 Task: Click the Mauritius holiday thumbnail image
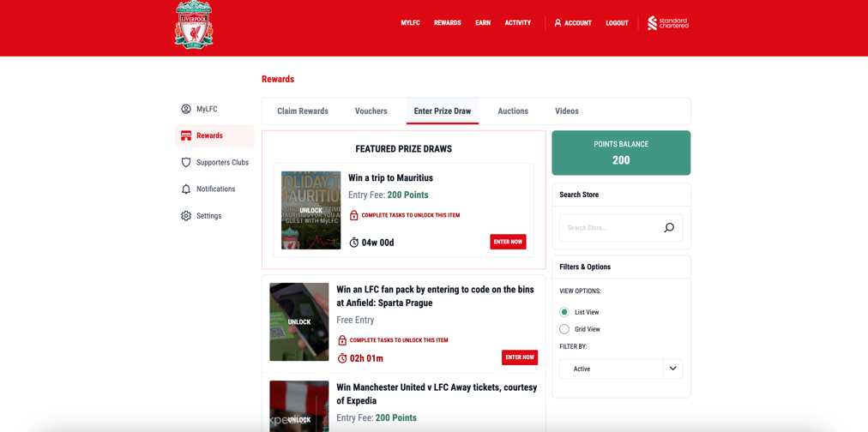311,210
